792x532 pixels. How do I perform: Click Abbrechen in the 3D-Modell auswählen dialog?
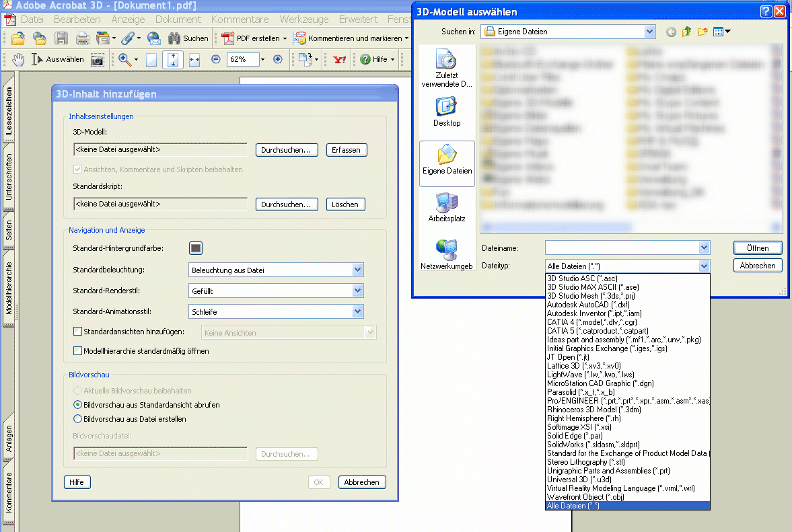[x=758, y=266]
